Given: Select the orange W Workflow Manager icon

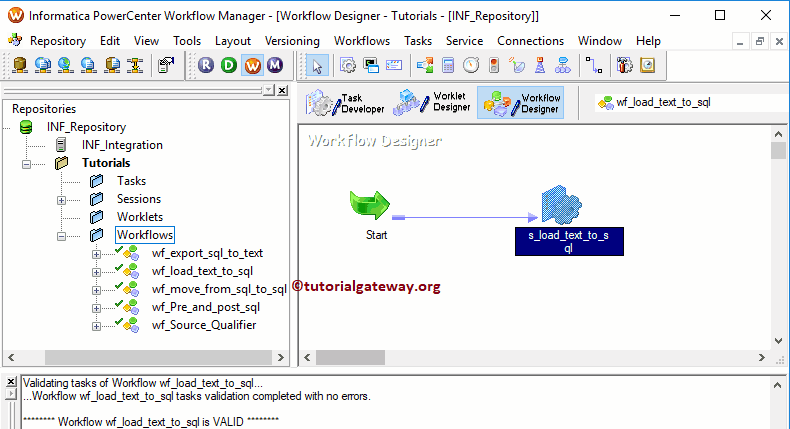Looking at the screenshot, I should pyautogui.click(x=252, y=65).
